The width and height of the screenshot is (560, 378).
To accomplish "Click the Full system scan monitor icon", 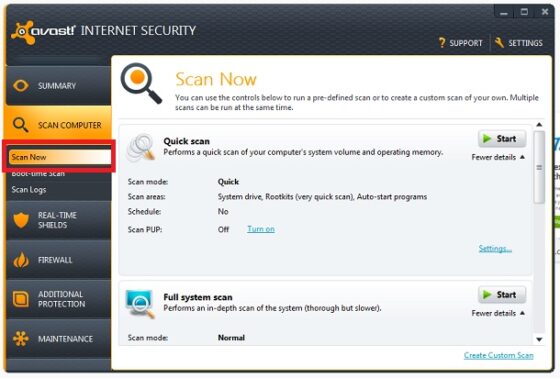I will tap(140, 304).
